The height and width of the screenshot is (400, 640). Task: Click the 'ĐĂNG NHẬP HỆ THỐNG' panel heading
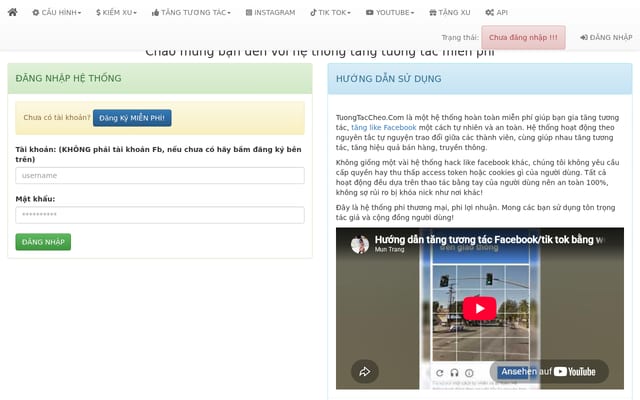[x=69, y=78]
